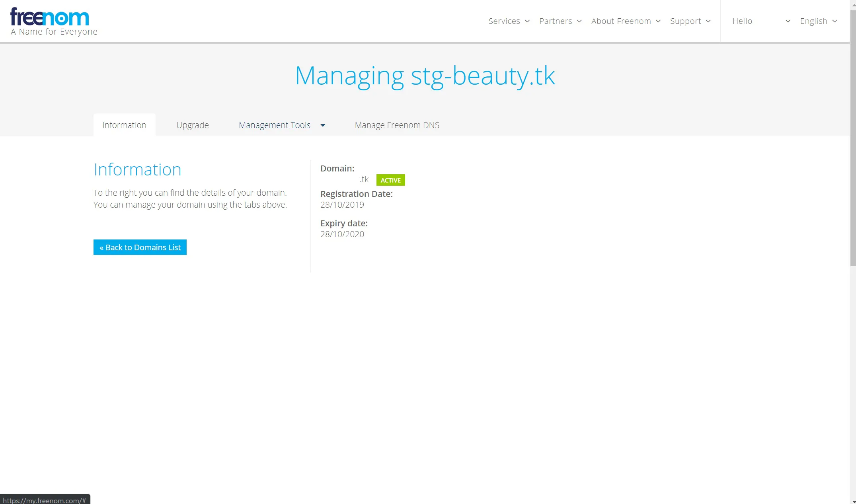Expand the Partners chevron arrow
This screenshot has width=856, height=504.
579,21
